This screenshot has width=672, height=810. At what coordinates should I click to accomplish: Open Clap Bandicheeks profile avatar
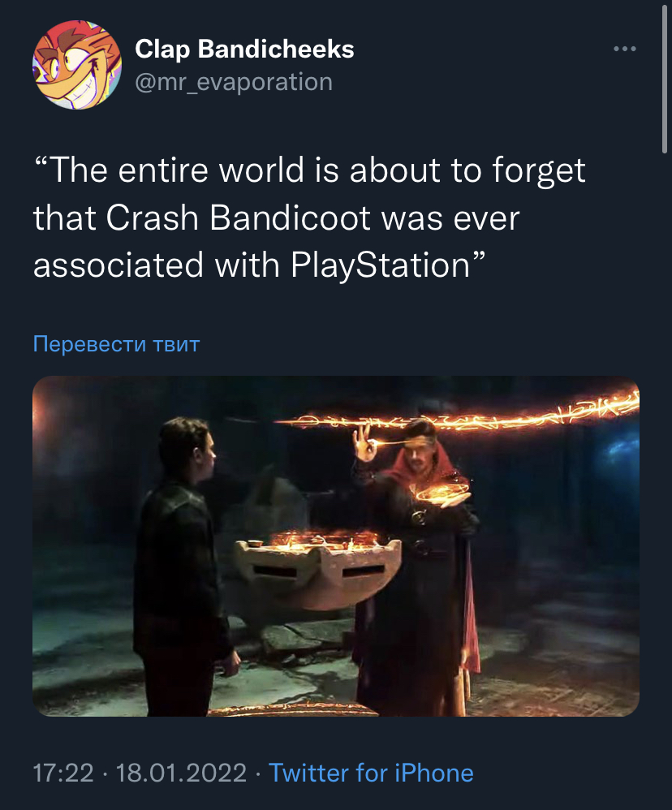[x=77, y=65]
